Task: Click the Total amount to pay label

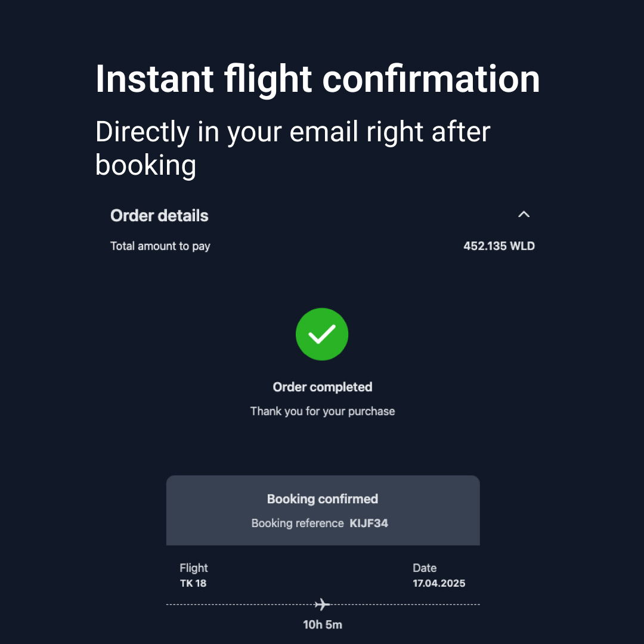Action: 160,246
